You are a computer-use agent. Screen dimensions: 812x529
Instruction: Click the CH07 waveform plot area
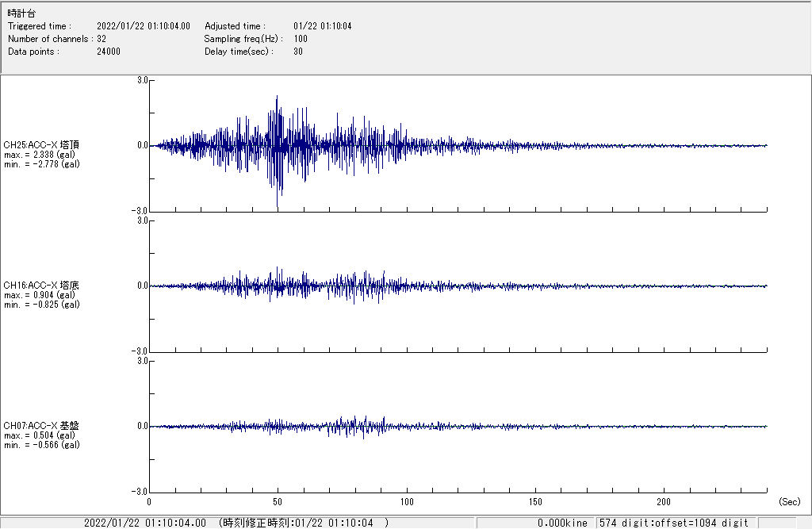point(457,426)
